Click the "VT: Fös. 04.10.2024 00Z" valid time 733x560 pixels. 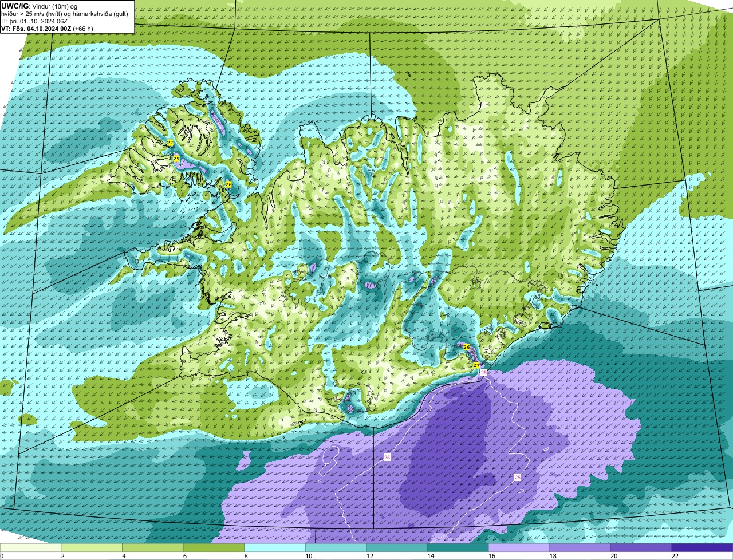[37, 28]
